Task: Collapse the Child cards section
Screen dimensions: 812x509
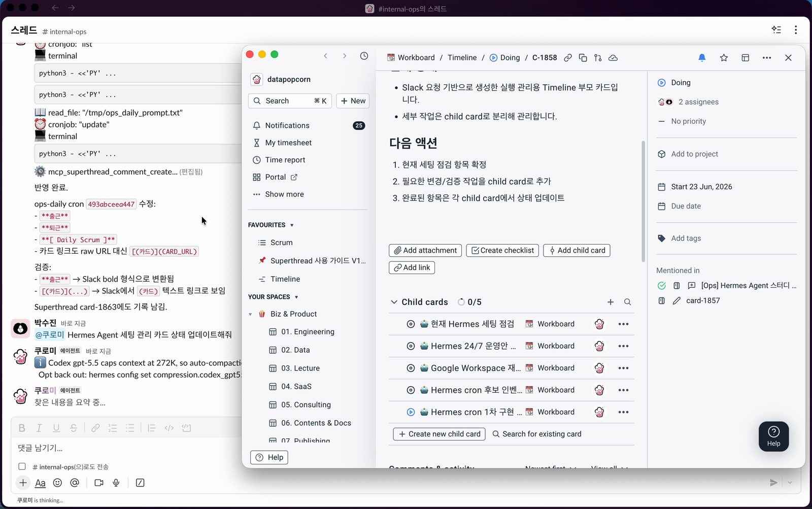Action: (394, 302)
